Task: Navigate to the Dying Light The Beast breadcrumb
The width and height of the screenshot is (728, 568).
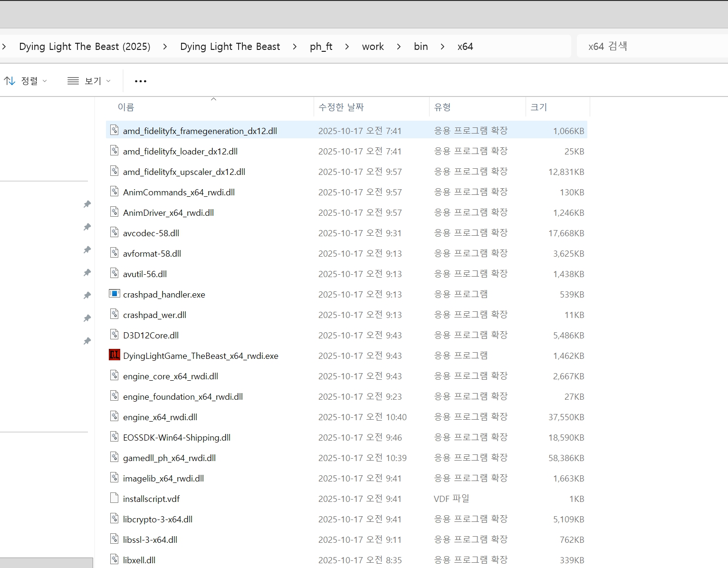Action: click(x=230, y=47)
